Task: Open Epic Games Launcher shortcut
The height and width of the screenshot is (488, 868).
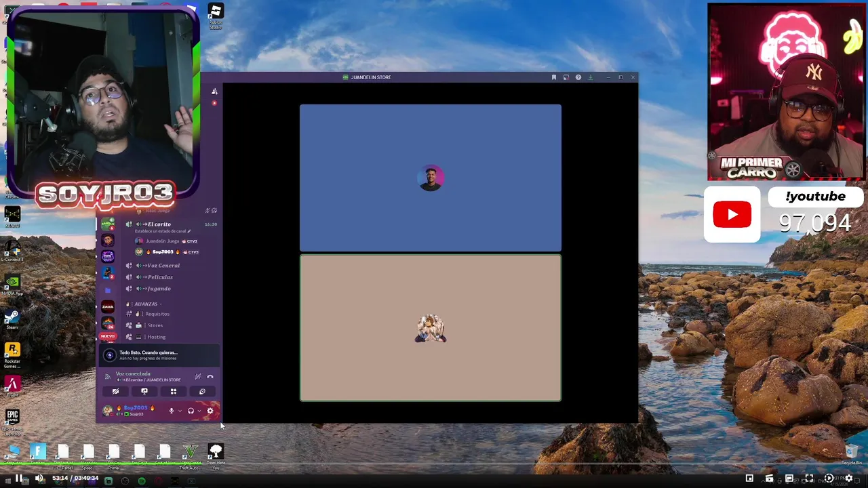Action: coord(12,420)
